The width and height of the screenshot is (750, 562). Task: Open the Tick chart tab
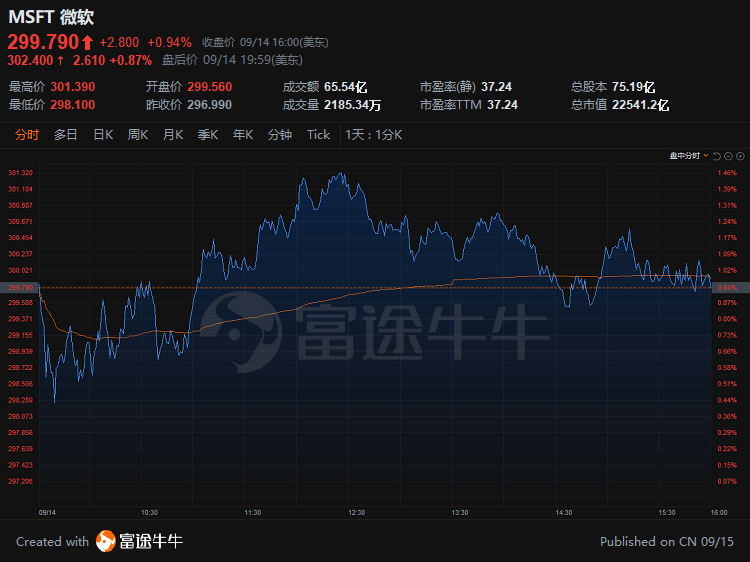[319, 135]
